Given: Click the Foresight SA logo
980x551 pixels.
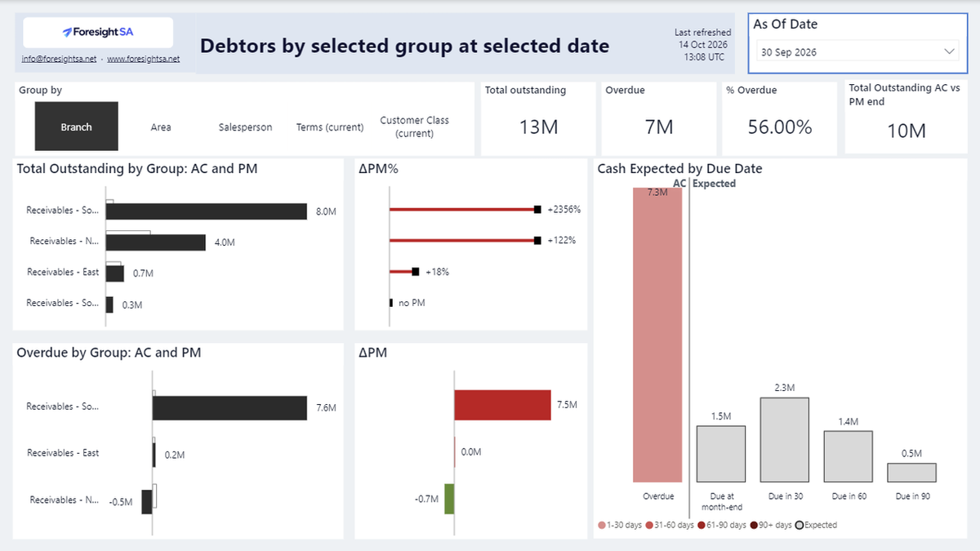Looking at the screenshot, I should pyautogui.click(x=98, y=33).
